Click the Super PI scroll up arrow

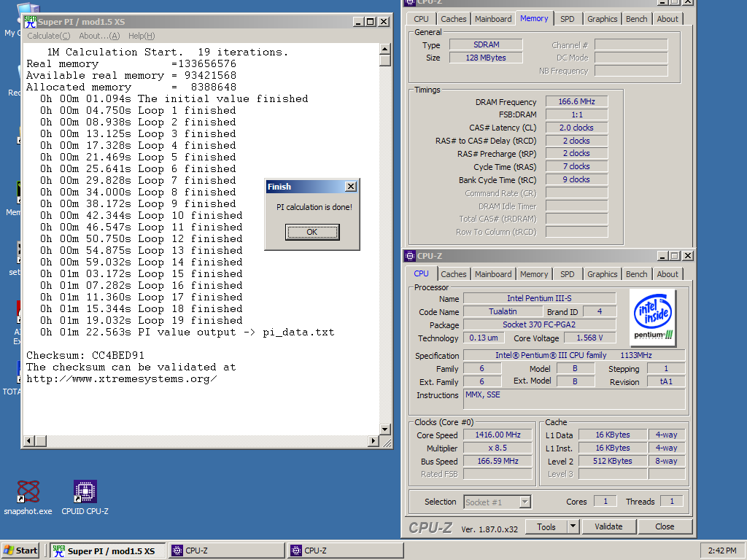pyautogui.click(x=385, y=49)
